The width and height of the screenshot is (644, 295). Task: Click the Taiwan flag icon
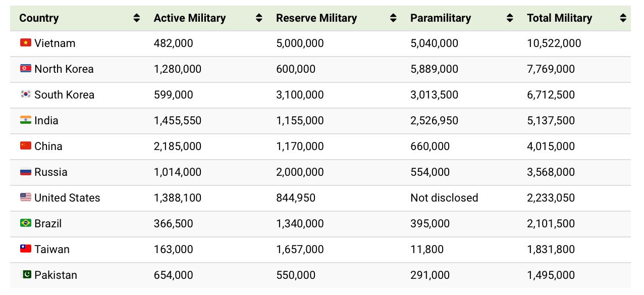(26, 249)
